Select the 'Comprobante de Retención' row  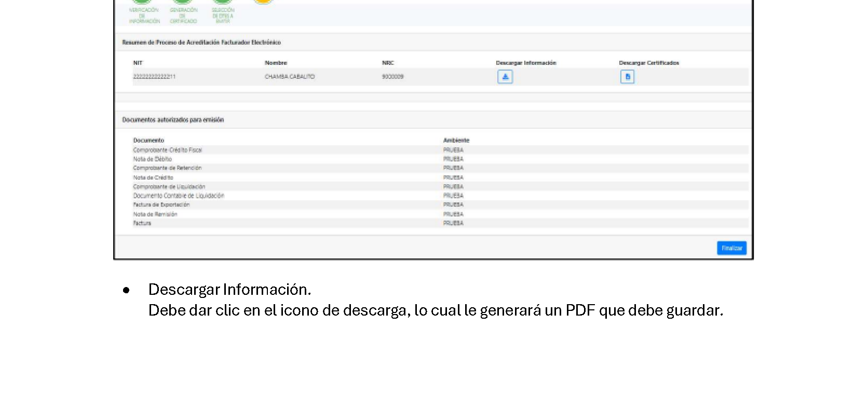coord(440,168)
